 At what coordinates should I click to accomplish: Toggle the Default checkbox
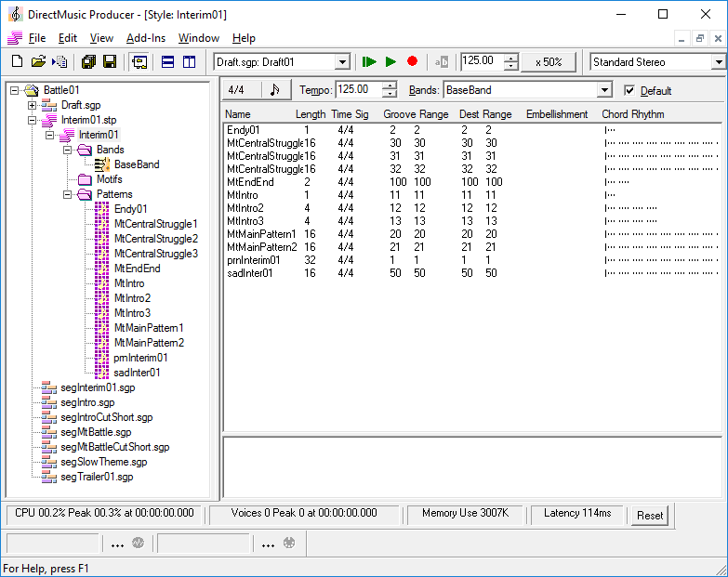(630, 91)
